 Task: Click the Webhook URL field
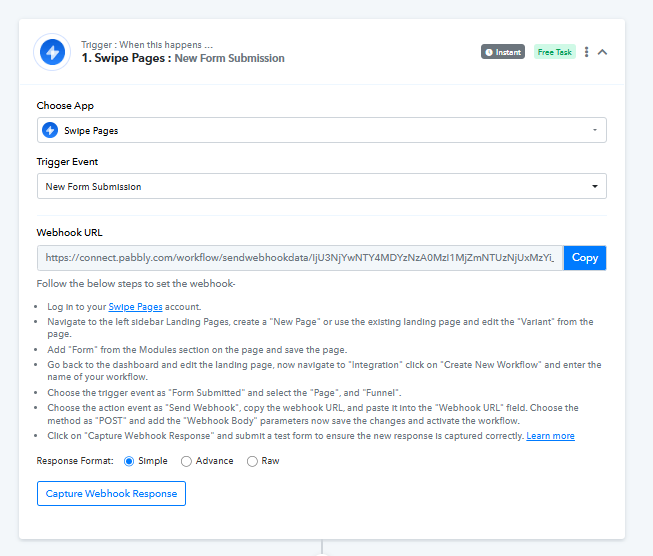[300, 258]
